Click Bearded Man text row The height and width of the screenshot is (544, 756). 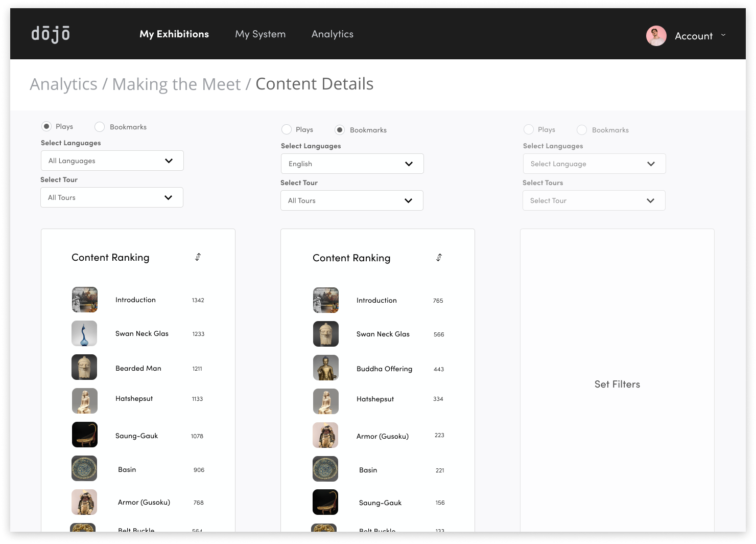(x=138, y=368)
